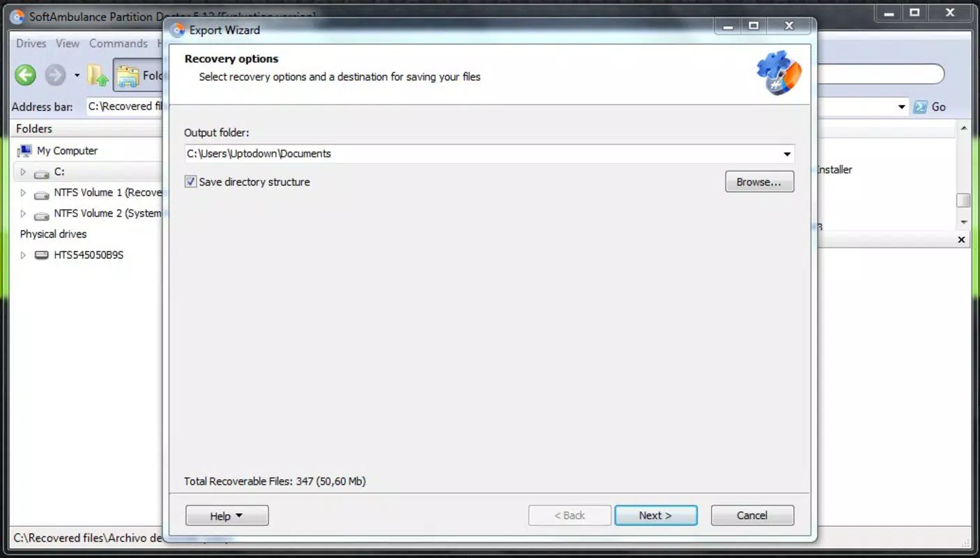The height and width of the screenshot is (558, 980).
Task: Close the Export Wizard window
Action: (789, 26)
